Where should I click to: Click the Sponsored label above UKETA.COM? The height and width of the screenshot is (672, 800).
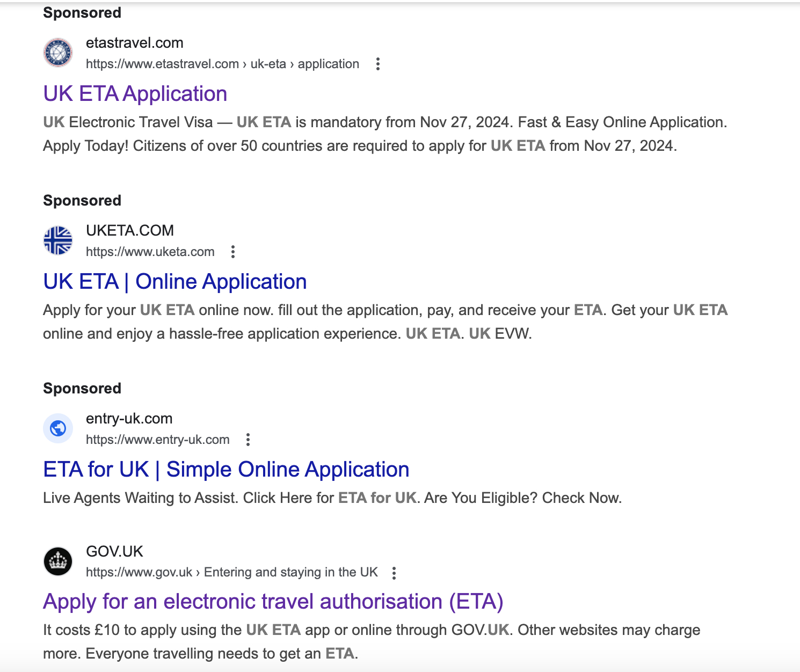(82, 201)
